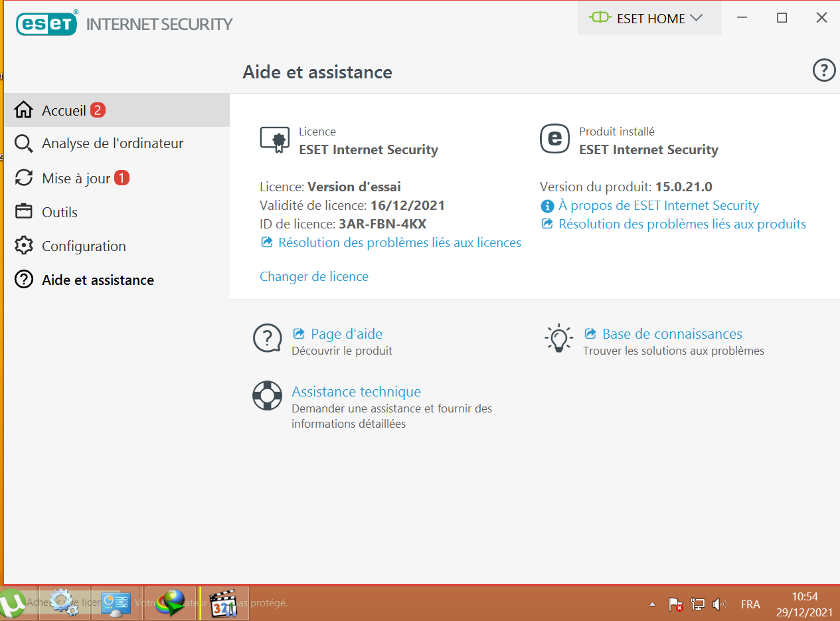Click the Version d'essai licence text

pos(355,187)
